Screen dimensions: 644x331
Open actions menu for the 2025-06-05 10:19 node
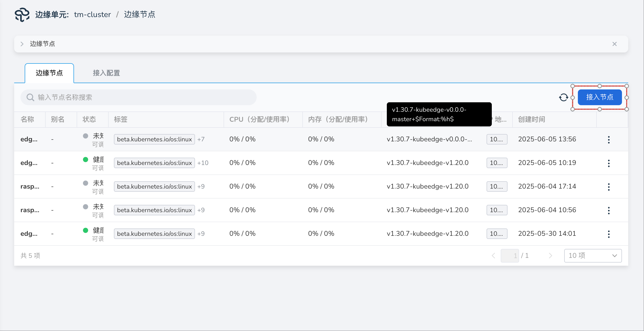609,163
